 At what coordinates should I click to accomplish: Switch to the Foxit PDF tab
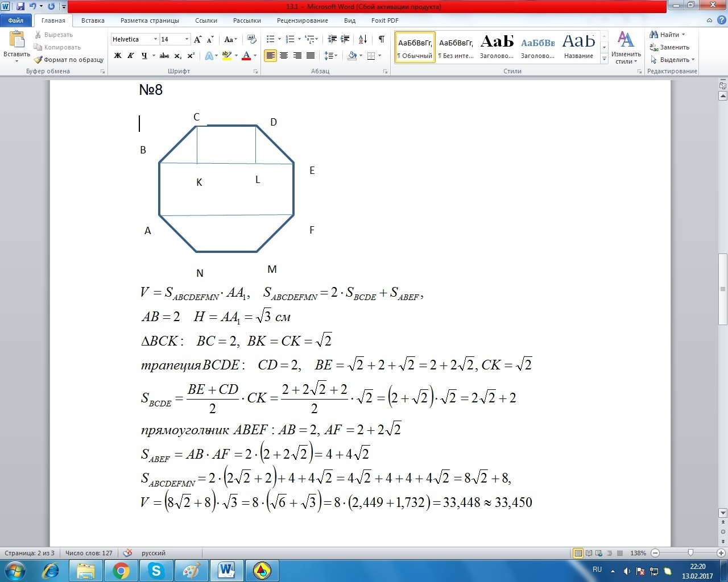pos(385,20)
